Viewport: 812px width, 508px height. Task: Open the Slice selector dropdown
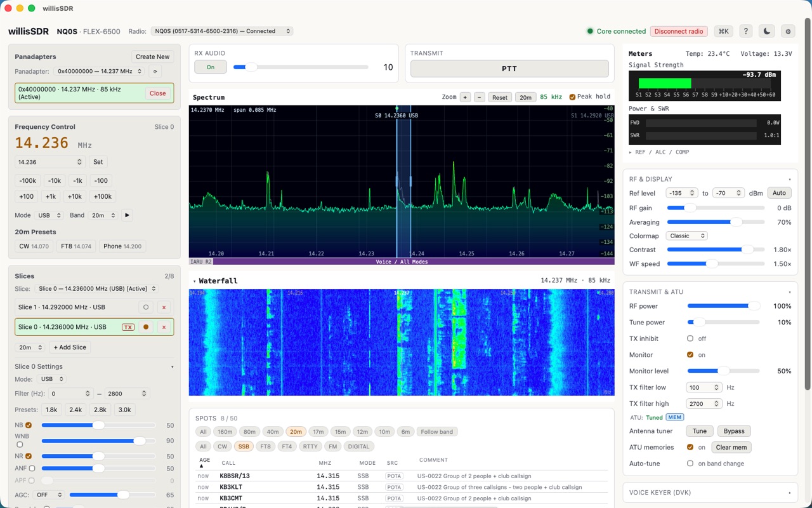96,289
